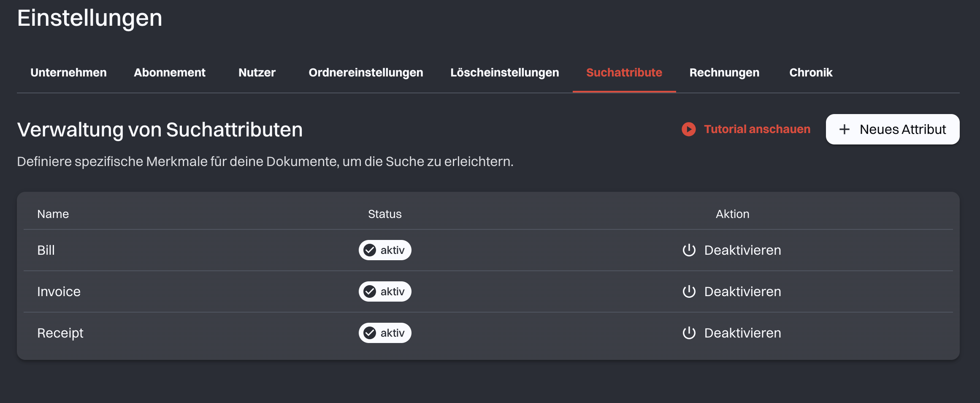Go to the Nutzer tab

[257, 73]
